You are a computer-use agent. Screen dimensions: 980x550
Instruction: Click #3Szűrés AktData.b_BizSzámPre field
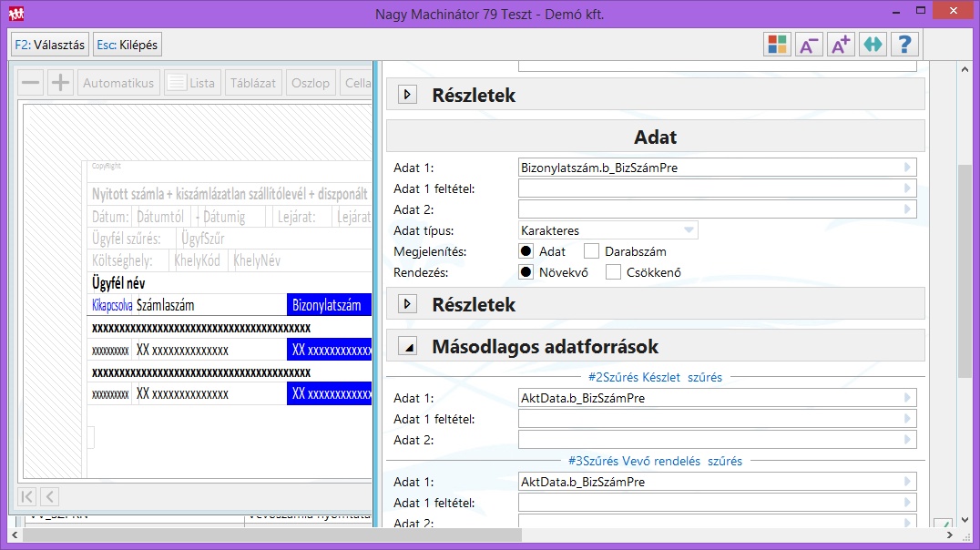pos(718,482)
